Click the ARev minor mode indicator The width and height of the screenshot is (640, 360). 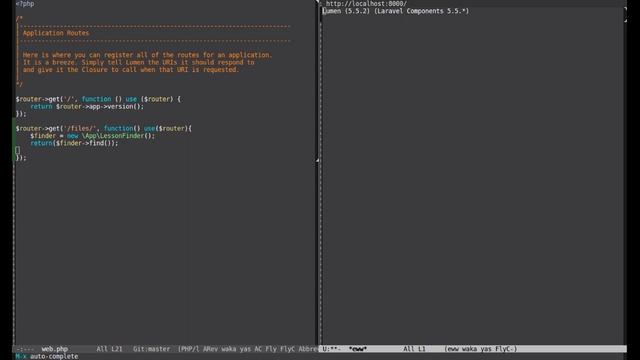(x=210, y=349)
